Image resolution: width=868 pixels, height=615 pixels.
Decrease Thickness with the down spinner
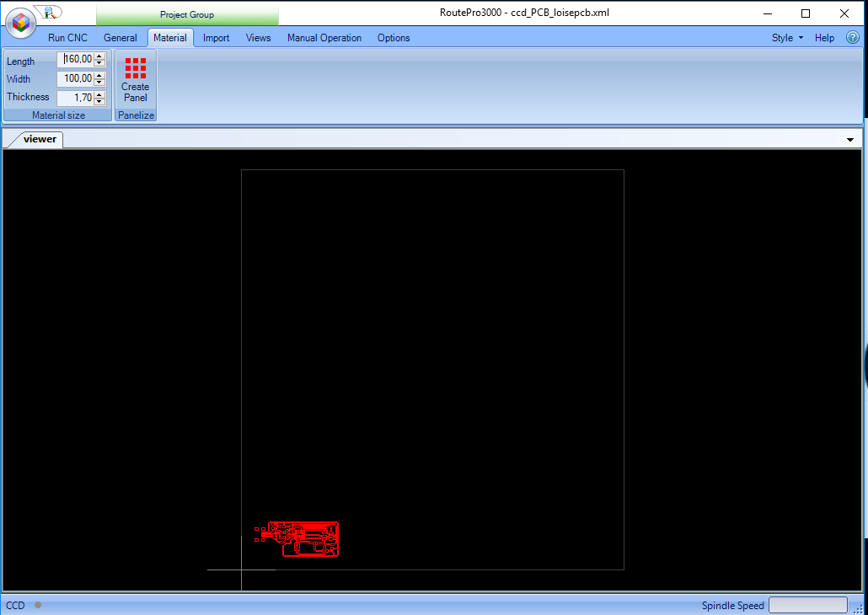click(99, 103)
